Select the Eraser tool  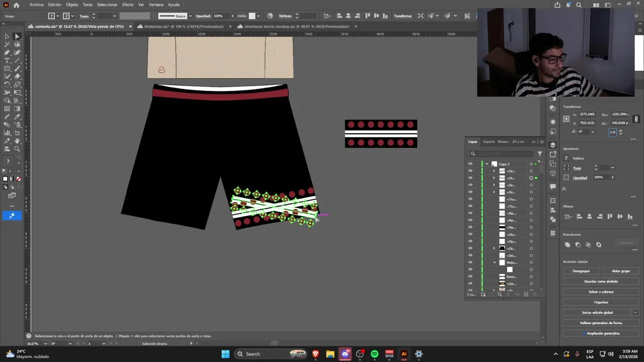17,76
